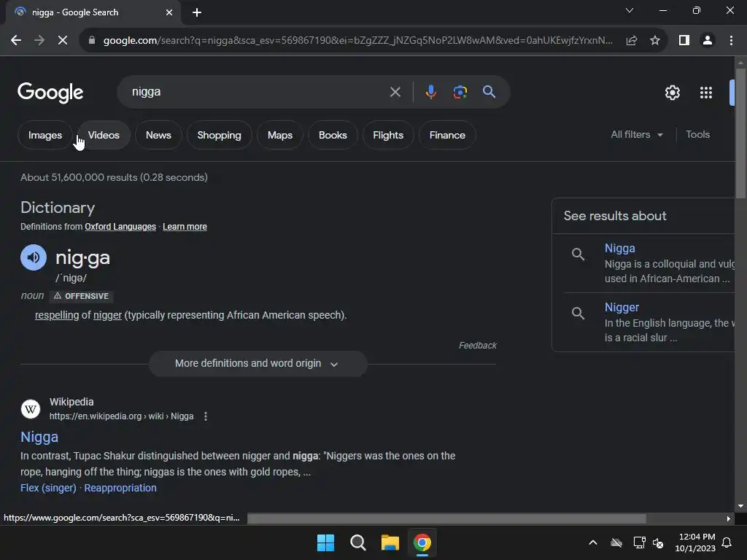This screenshot has height=560, width=747.
Task: Stop loading the page
Action: pos(63,41)
